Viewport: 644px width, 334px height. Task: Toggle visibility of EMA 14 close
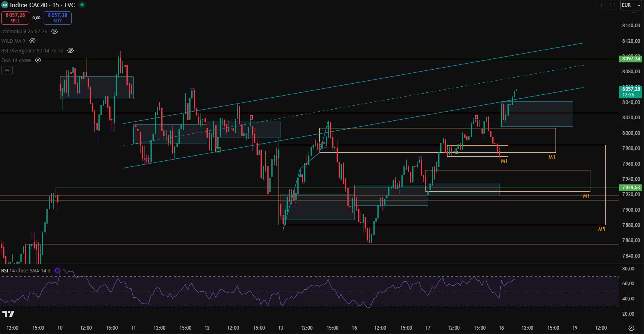pyautogui.click(x=38, y=60)
